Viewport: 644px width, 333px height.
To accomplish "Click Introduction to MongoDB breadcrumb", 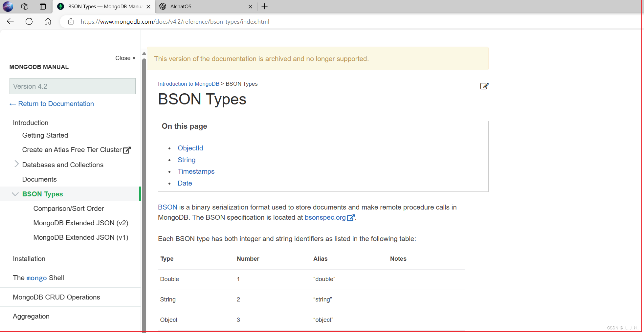I will 189,84.
